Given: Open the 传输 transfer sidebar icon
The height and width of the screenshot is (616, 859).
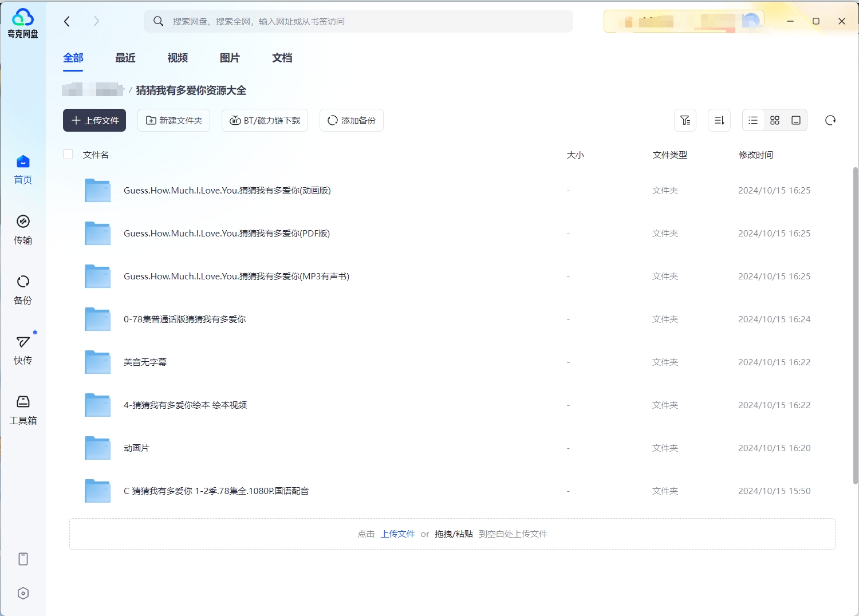Looking at the screenshot, I should (x=23, y=229).
